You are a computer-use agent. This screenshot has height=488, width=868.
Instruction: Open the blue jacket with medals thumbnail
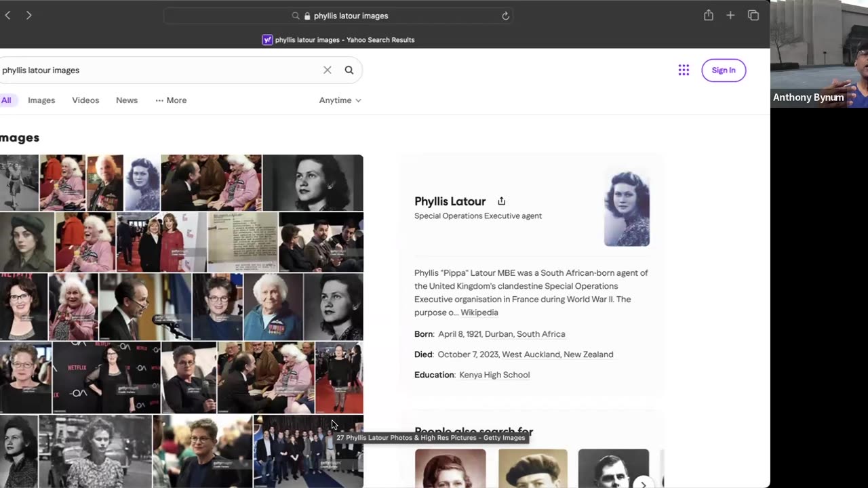[x=273, y=307]
